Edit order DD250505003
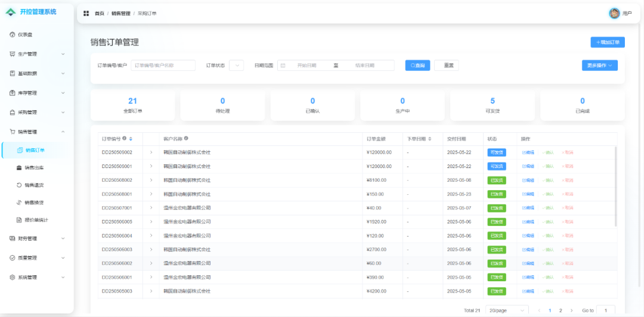Screen dimensions: 644x317 (x=528, y=291)
